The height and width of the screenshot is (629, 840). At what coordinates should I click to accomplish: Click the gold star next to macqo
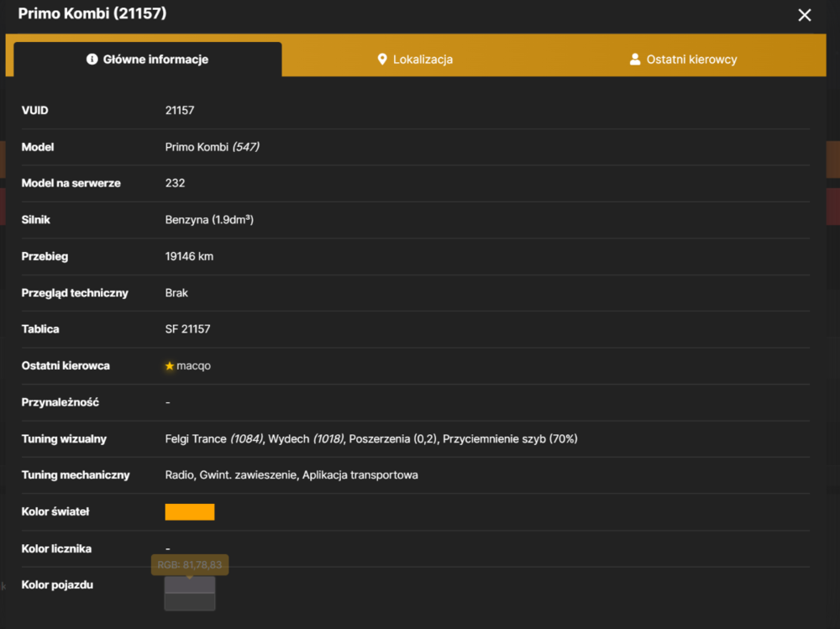pos(170,366)
